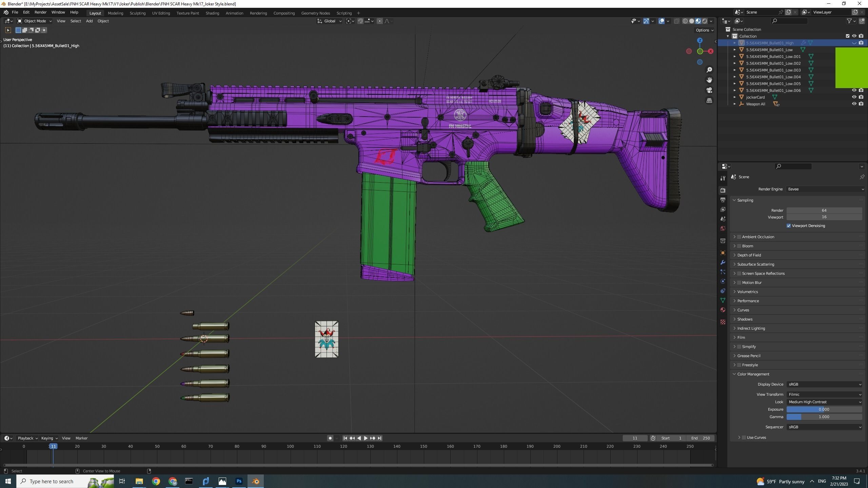Open Object Mode dropdown
The image size is (868, 488).
pos(34,21)
